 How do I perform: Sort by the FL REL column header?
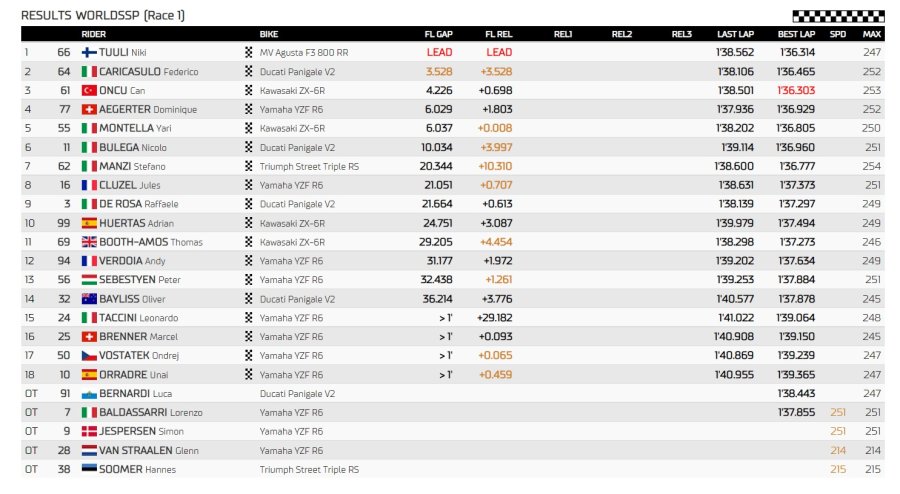click(499, 34)
